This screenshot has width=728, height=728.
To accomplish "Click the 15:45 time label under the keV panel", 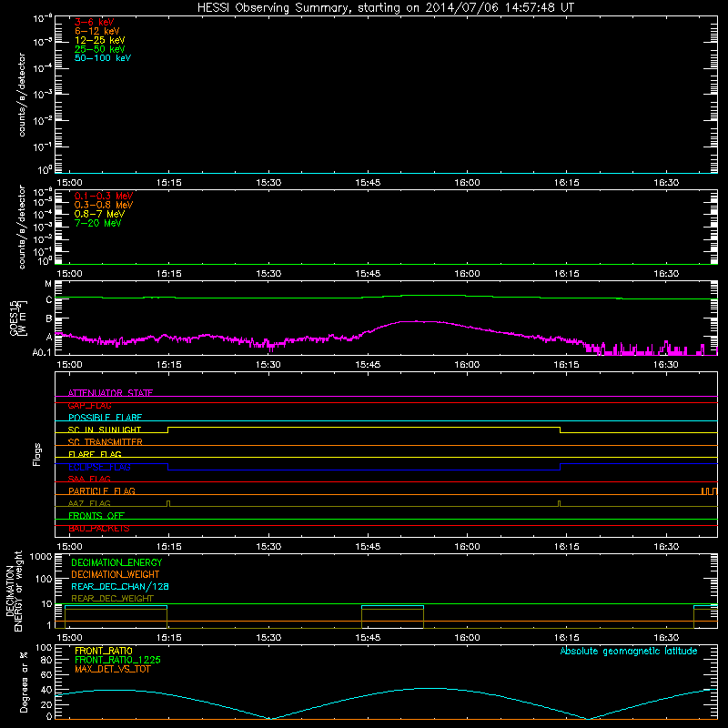I will [x=368, y=183].
